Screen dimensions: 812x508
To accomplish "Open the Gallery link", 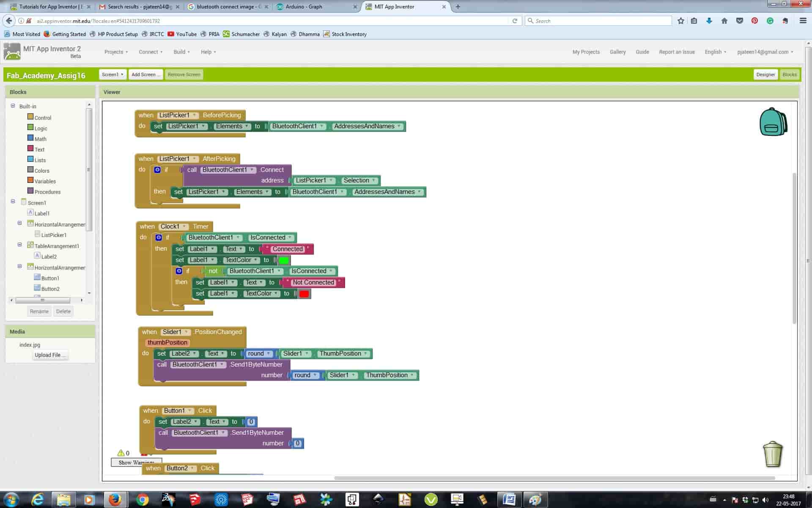I will (x=617, y=52).
